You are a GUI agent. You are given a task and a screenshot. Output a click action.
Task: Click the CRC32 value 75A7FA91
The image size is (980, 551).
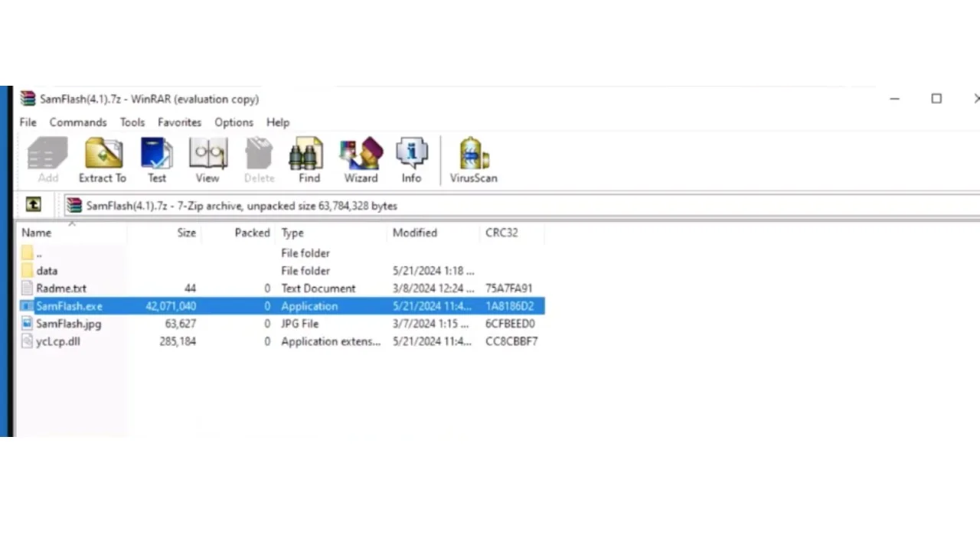(509, 289)
